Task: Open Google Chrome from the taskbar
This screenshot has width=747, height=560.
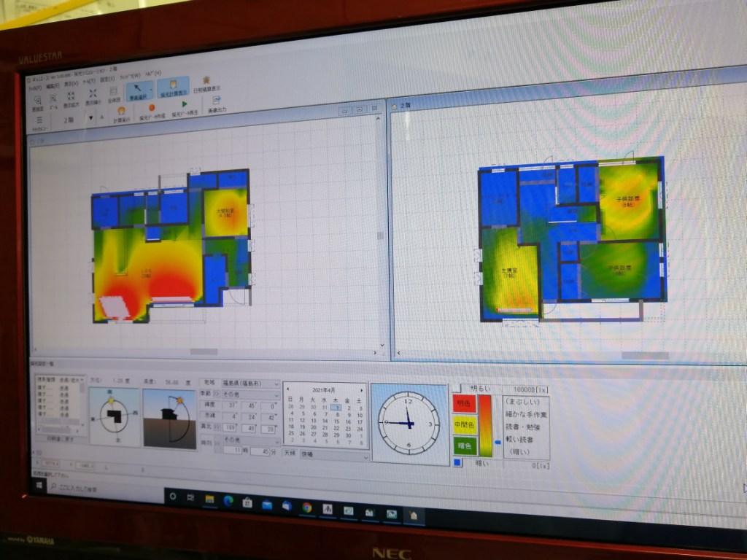Action: point(307,507)
